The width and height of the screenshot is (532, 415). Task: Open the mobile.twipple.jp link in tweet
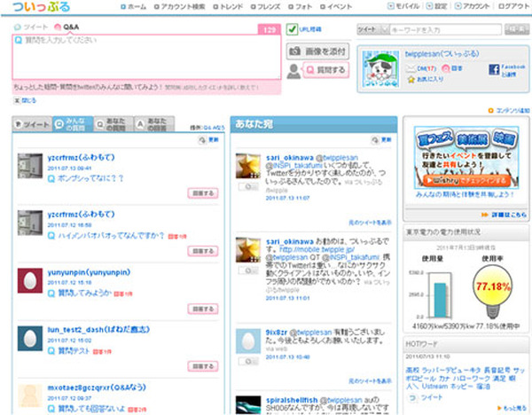(x=317, y=249)
